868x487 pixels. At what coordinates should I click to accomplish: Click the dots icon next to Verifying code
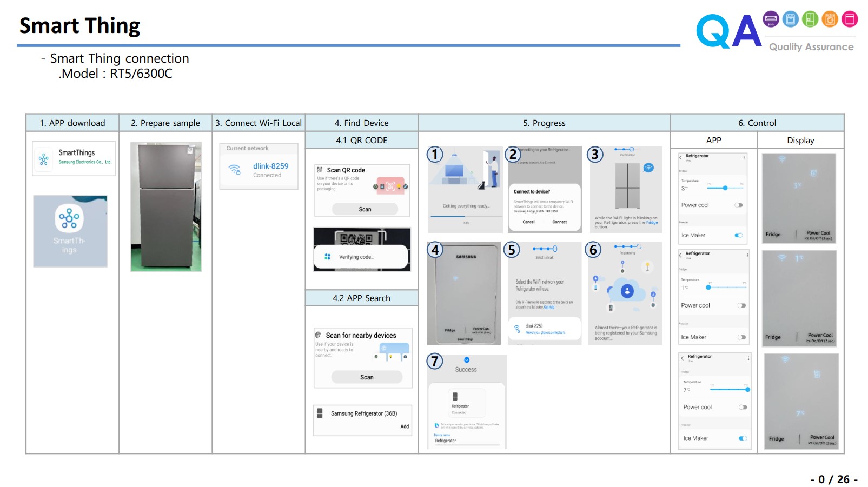coord(327,257)
